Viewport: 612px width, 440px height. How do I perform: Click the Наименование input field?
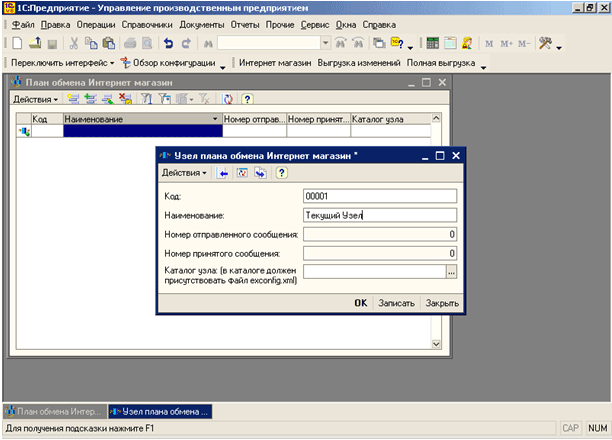pos(379,214)
